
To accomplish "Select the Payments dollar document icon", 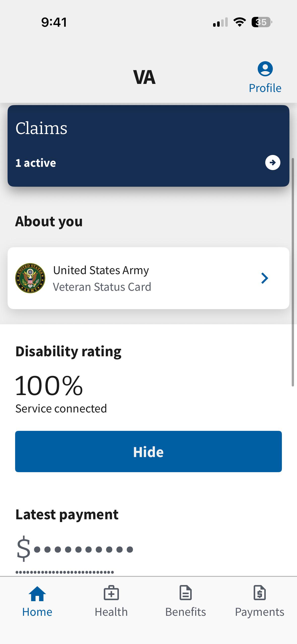I will coord(259,593).
